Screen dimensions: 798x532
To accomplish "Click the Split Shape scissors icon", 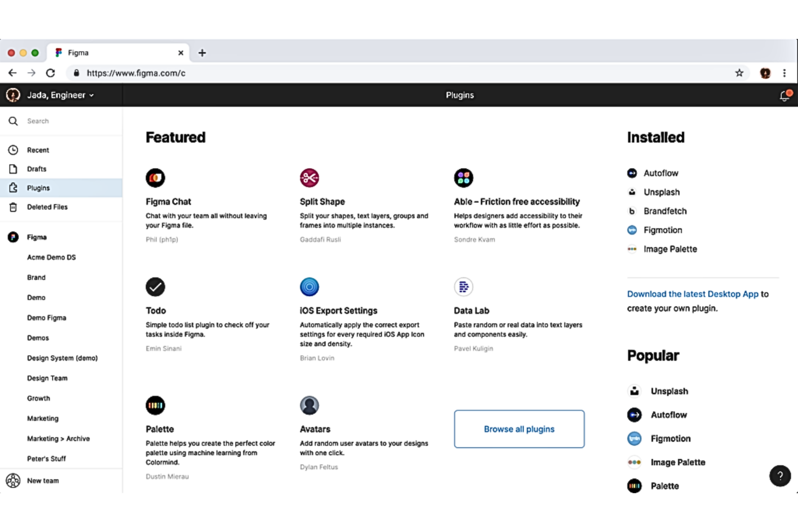I will coord(309,178).
